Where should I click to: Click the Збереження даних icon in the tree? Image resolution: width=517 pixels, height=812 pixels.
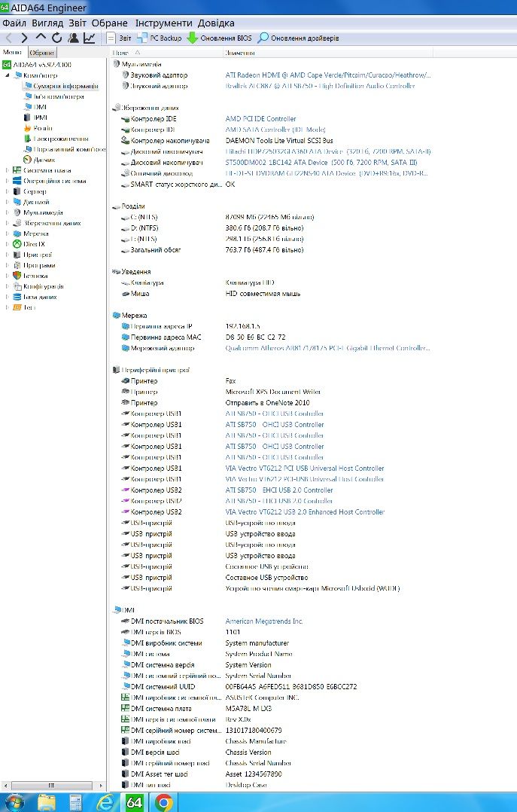tap(17, 223)
